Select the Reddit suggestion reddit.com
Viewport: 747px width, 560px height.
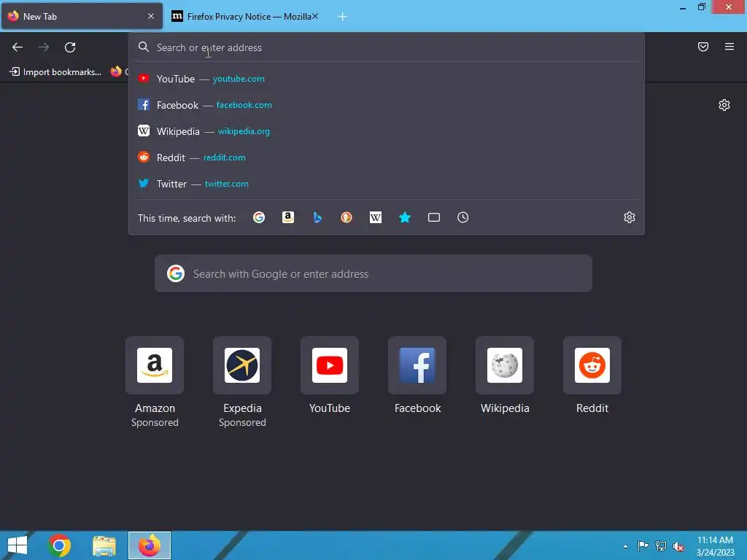click(387, 157)
